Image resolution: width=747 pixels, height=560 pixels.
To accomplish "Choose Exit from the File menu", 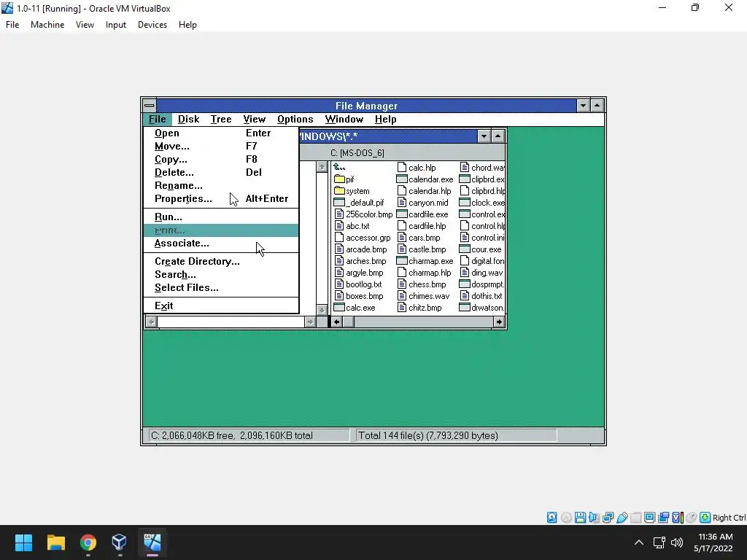I will point(221,306).
